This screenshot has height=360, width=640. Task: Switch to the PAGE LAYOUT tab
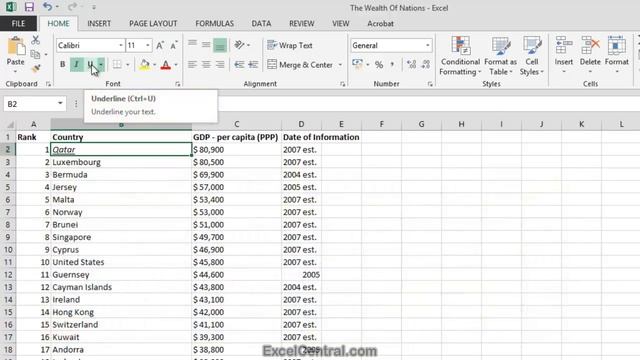(x=153, y=24)
